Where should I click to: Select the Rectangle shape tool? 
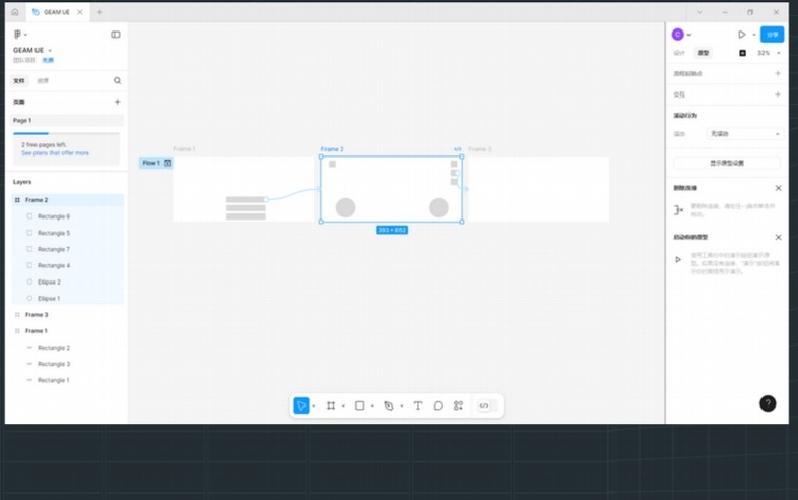[359, 405]
